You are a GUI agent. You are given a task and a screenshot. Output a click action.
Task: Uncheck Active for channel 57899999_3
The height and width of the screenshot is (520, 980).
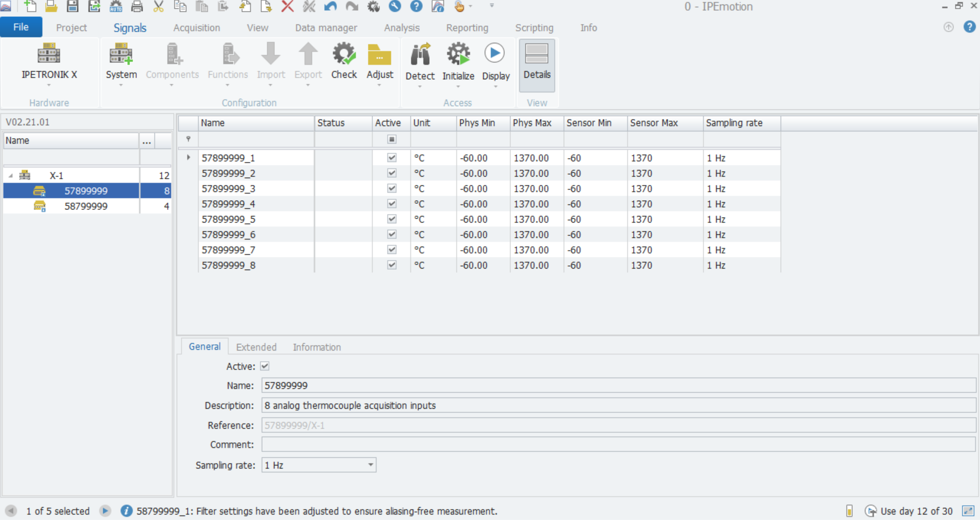pos(392,188)
